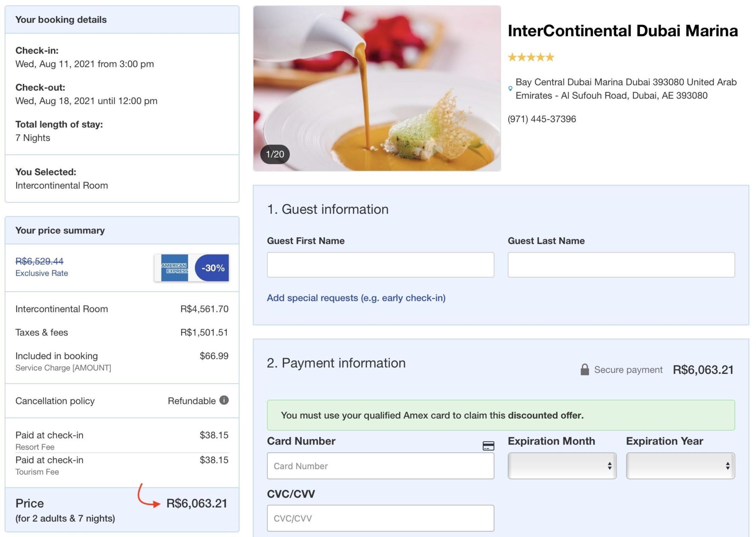The image size is (756, 537).
Task: Click the Tourism Fee label
Action: pyautogui.click(x=37, y=472)
